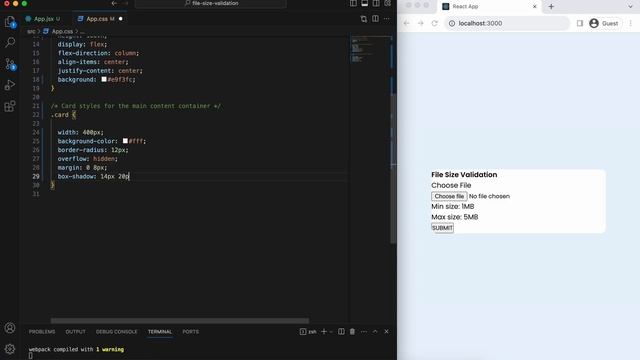Close the terminal panel
640x360 pixels.
386,331
